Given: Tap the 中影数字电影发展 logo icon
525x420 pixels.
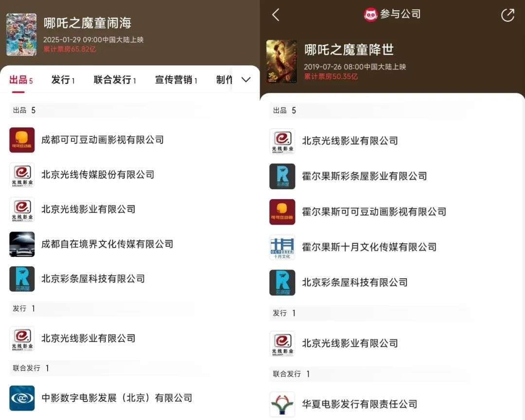Looking at the screenshot, I should pyautogui.click(x=22, y=398).
